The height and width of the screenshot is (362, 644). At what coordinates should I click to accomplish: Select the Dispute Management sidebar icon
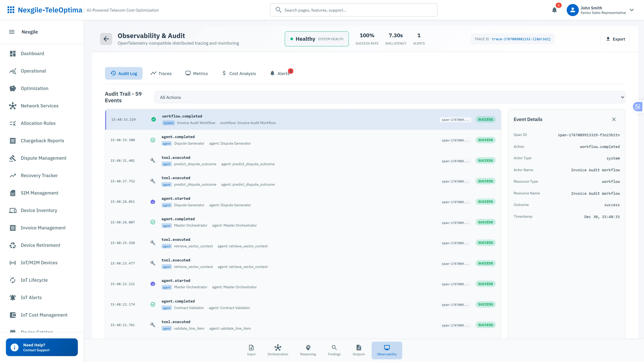[x=13, y=158]
